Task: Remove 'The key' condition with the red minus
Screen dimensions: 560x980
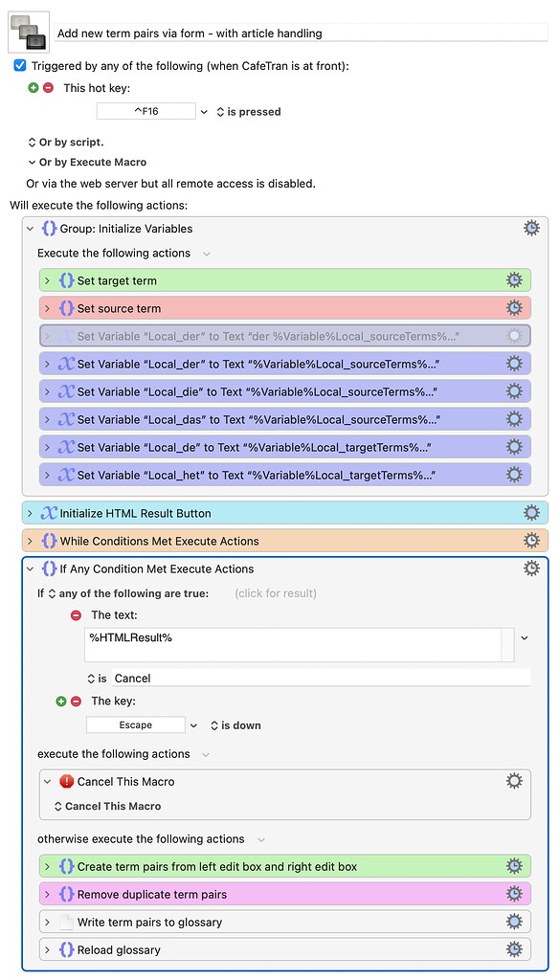Action: [x=77, y=702]
